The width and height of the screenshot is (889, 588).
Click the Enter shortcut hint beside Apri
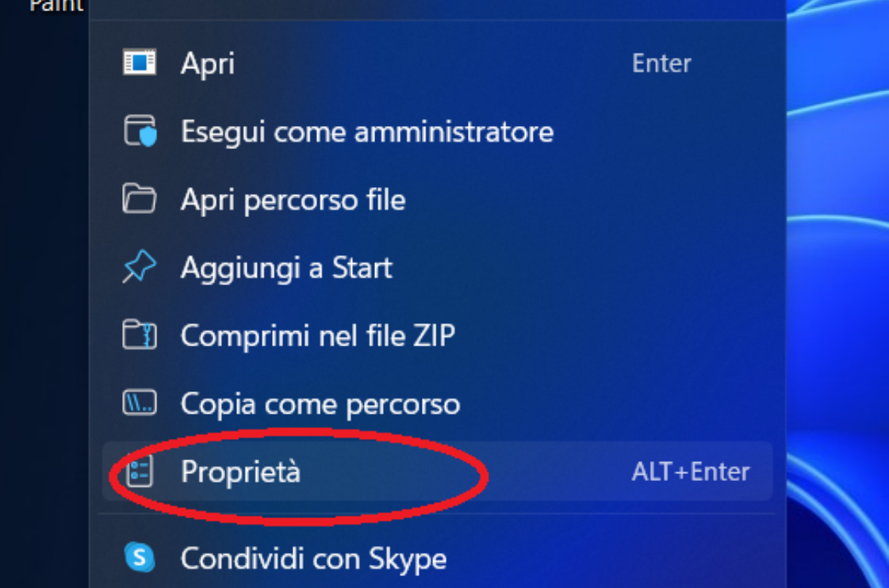click(x=661, y=63)
